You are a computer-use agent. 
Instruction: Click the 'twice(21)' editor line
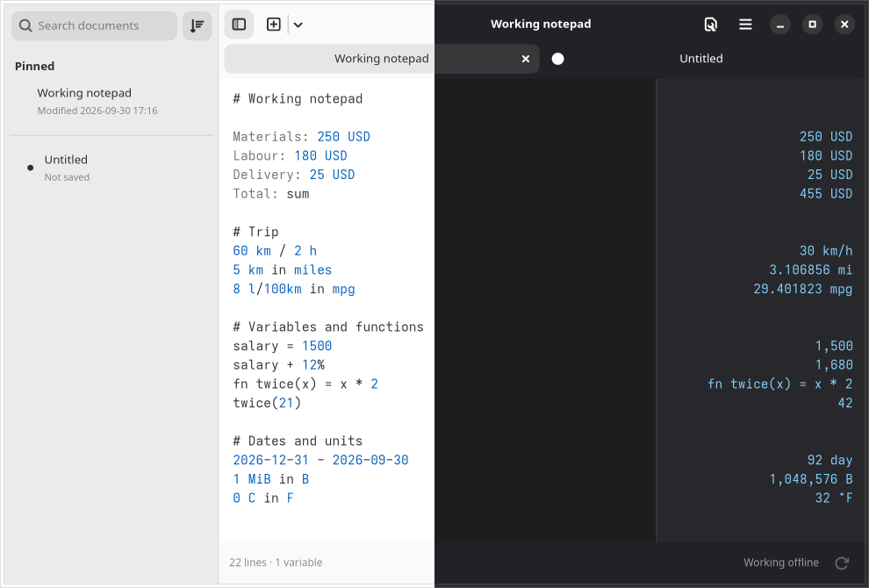[267, 403]
